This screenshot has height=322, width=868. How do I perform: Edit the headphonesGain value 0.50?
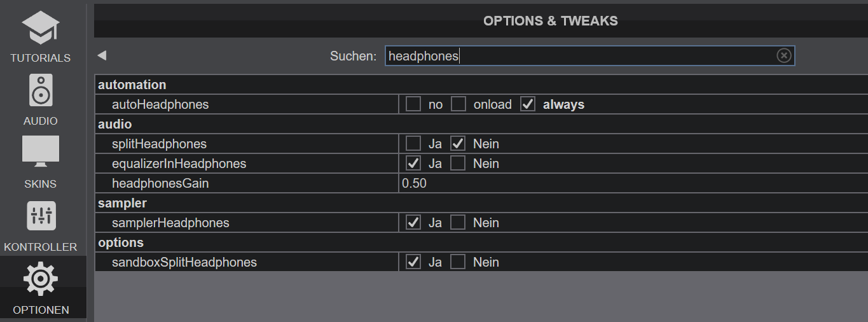pos(633,183)
